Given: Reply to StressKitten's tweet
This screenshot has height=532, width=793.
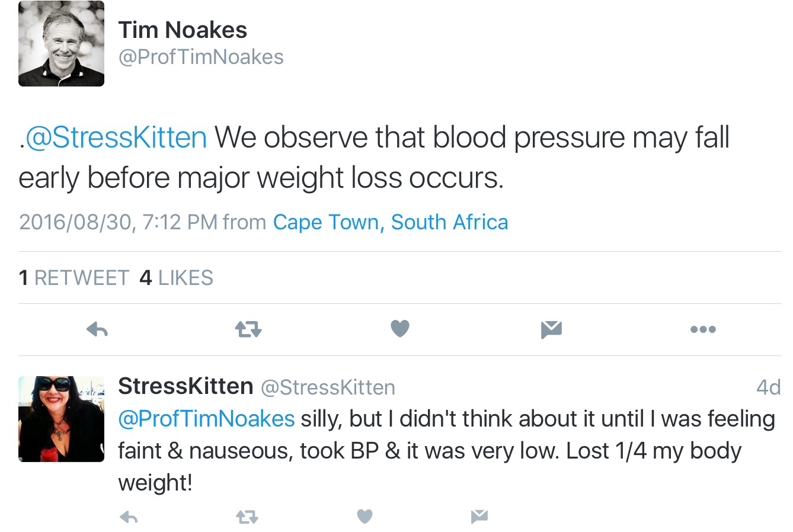Looking at the screenshot, I should pyautogui.click(x=129, y=517).
